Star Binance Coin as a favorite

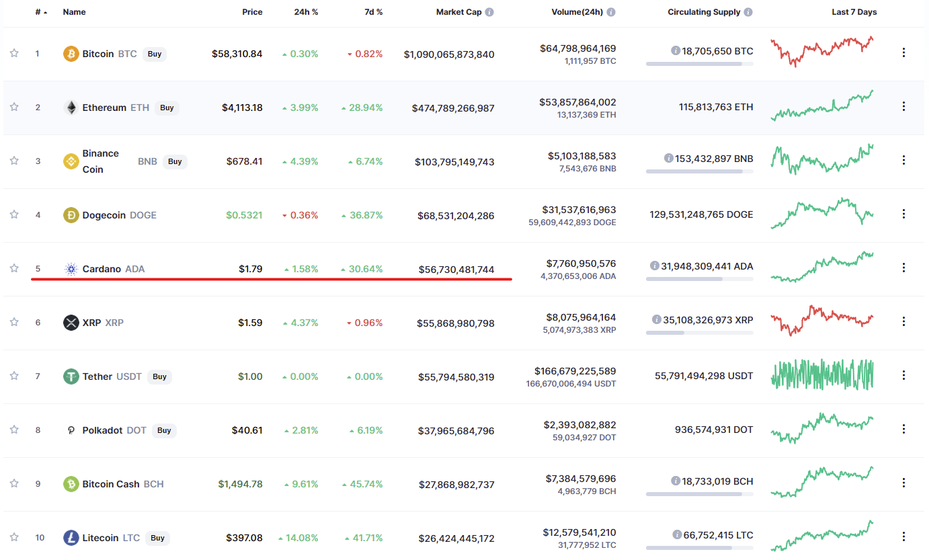(14, 161)
